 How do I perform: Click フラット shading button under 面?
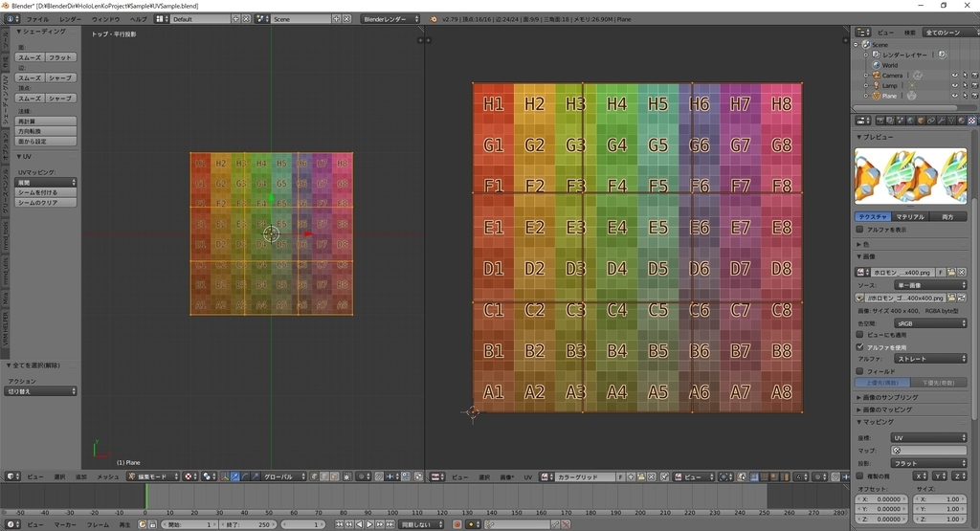pos(60,57)
